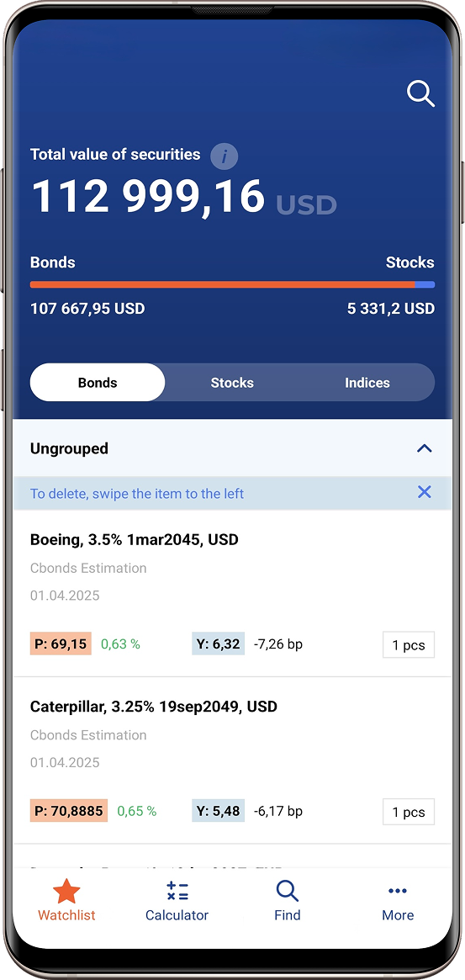Open the Watchlist star icon
The height and width of the screenshot is (980, 465).
coord(66,891)
